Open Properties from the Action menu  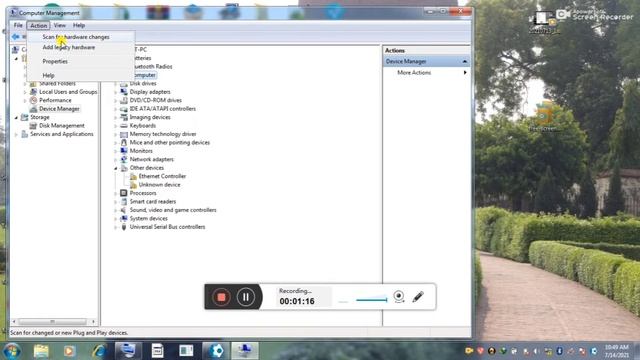[55, 61]
